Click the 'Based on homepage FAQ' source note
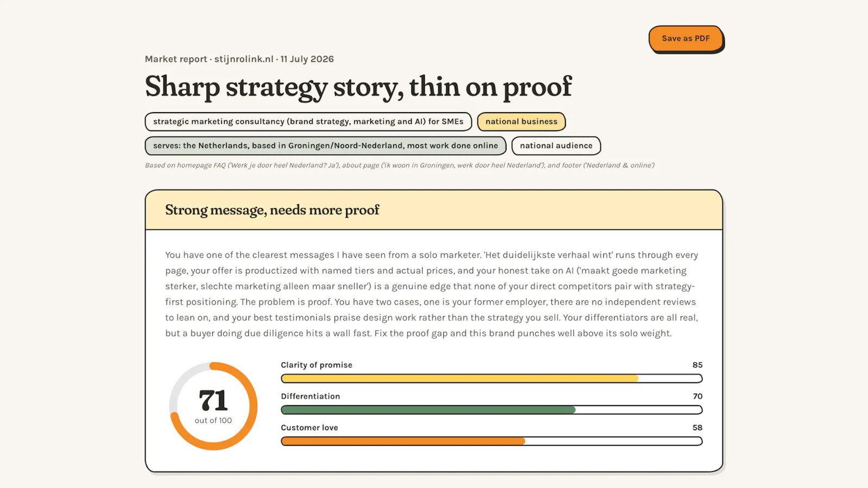The image size is (868, 488). pyautogui.click(x=399, y=165)
